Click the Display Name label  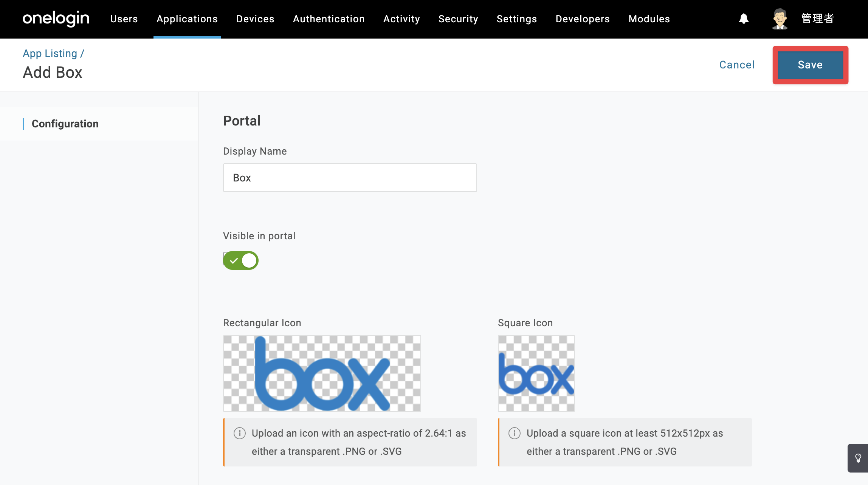pos(255,151)
